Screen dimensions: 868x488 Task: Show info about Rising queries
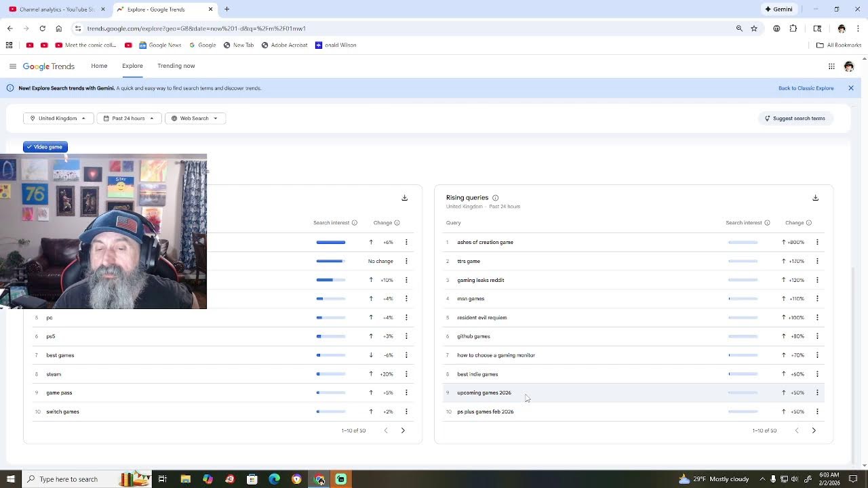(x=495, y=198)
